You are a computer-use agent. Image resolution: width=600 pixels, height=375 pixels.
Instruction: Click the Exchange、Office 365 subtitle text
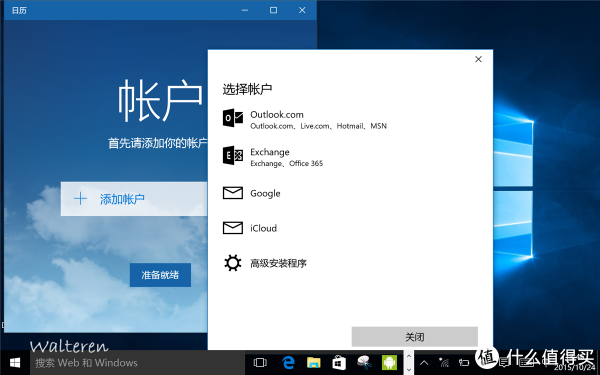[287, 163]
